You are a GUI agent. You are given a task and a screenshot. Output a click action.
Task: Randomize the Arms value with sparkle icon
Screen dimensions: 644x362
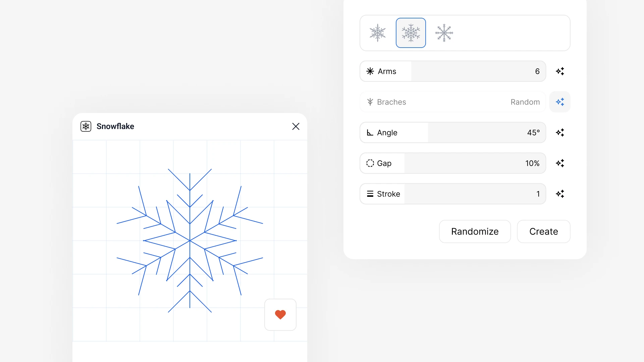tap(560, 71)
